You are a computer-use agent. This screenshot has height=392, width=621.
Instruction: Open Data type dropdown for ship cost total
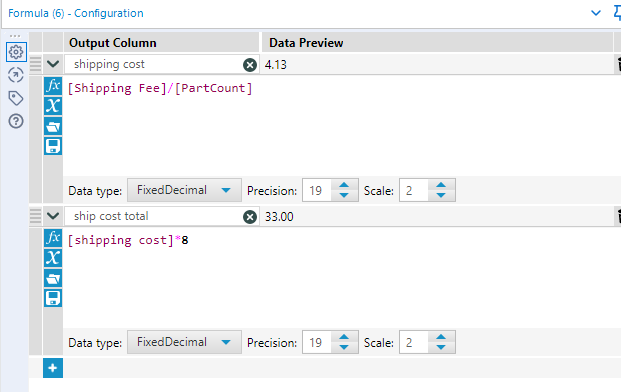pyautogui.click(x=184, y=342)
